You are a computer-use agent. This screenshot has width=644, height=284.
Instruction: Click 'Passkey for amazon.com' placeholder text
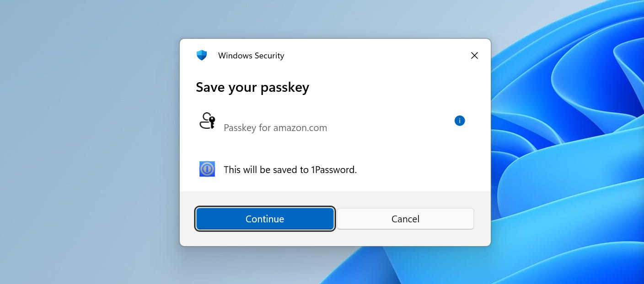[275, 128]
